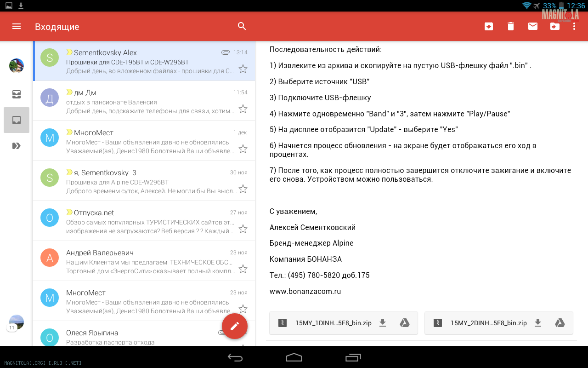Tap Android recent apps button
Screen dimensions: 588x368
click(353, 357)
